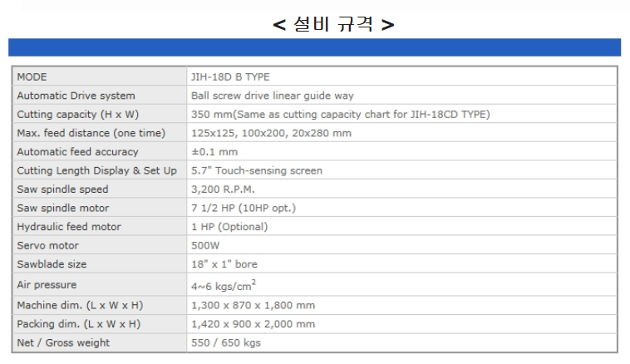Select the Air pressure 4~6 kgs/cm² value
630x364 pixels.
[x=224, y=285]
